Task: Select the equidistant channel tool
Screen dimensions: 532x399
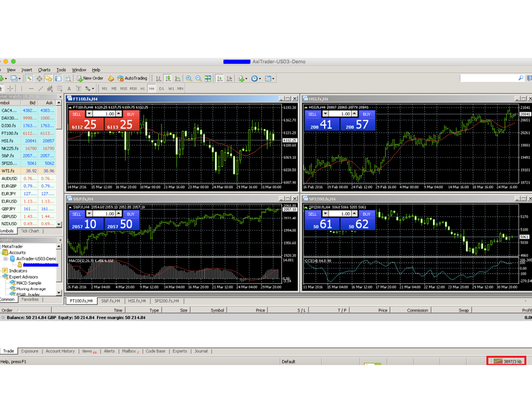Action: click(x=50, y=88)
